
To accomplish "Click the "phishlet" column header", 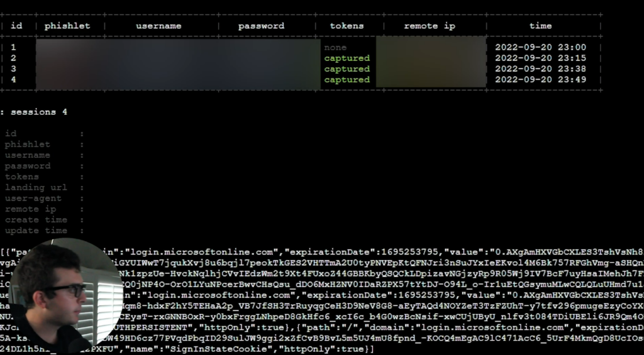I will pos(67,26).
